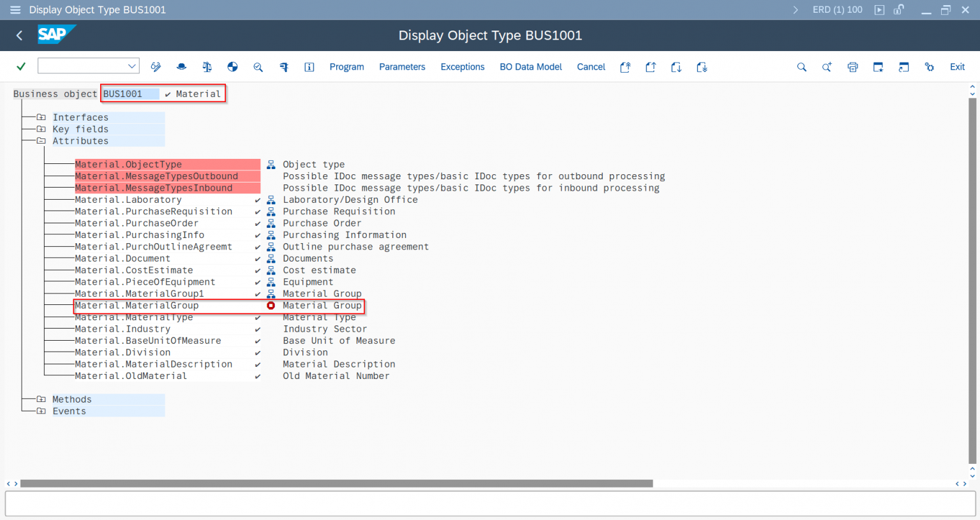This screenshot has height=520, width=980.
Task: Click the green checkmark Enter icon
Action: point(21,66)
